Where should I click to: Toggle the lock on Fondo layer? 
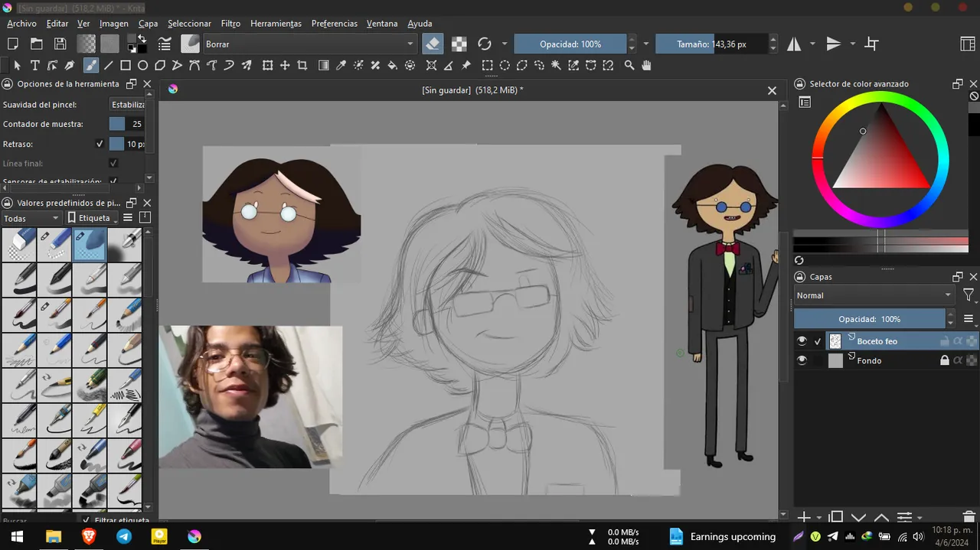(945, 360)
